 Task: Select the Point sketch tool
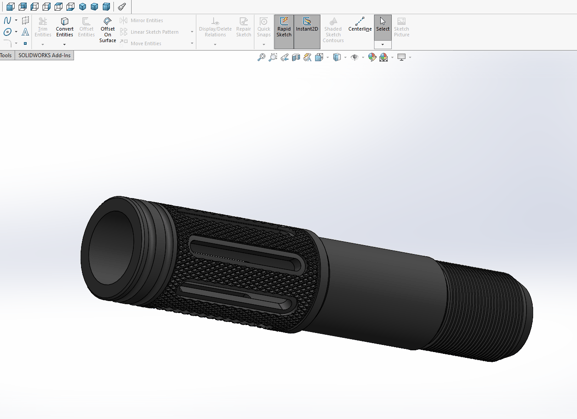pyautogui.click(x=25, y=43)
